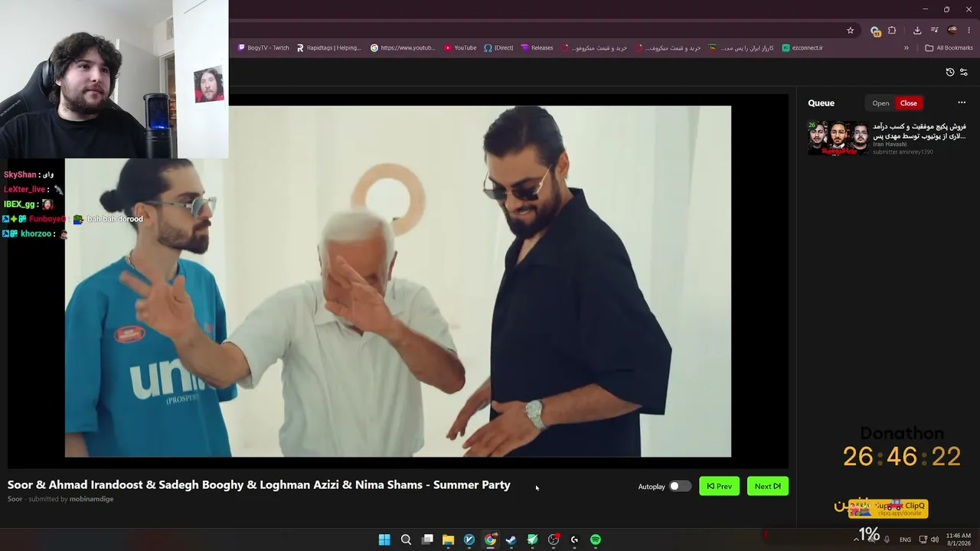Bookmark this page with the star icon

[x=850, y=31]
